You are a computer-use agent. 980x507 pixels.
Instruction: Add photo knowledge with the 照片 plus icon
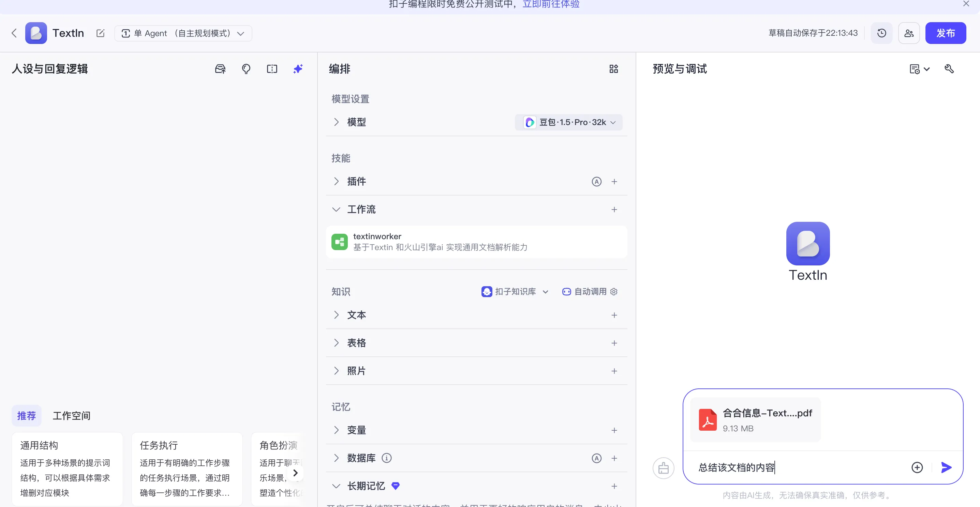click(x=614, y=371)
